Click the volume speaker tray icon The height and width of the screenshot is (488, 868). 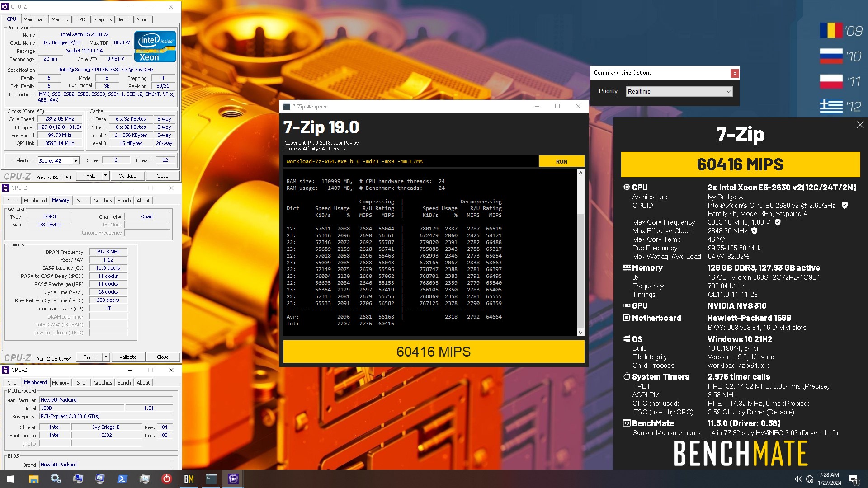tap(798, 479)
